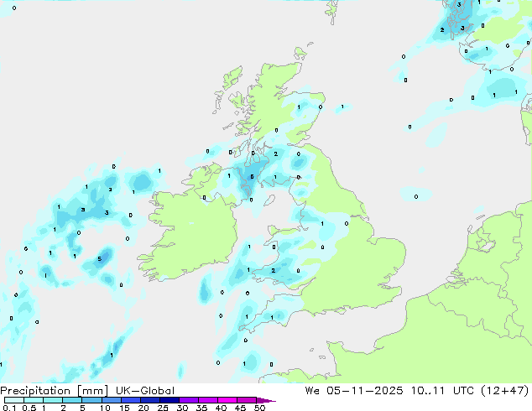This screenshot has width=532, height=411.
Task: Click the '5' value off southwest Scotland
Action: point(252,177)
